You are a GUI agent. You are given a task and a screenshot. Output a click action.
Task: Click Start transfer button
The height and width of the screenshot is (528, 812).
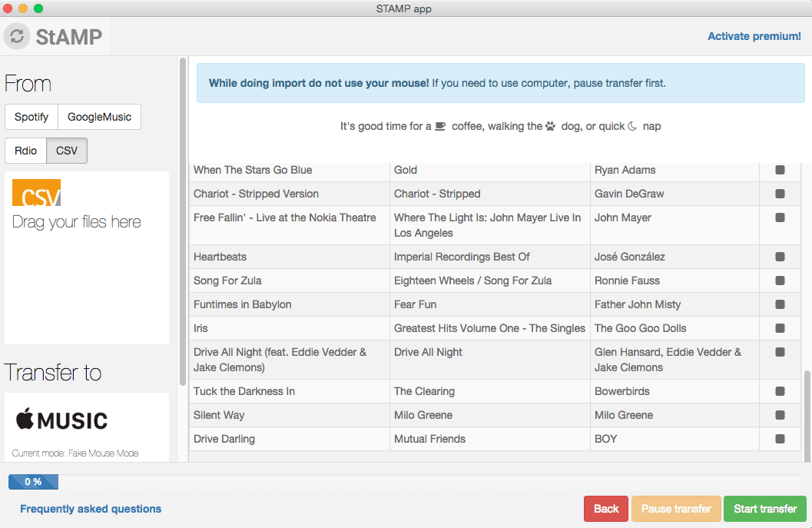765,509
